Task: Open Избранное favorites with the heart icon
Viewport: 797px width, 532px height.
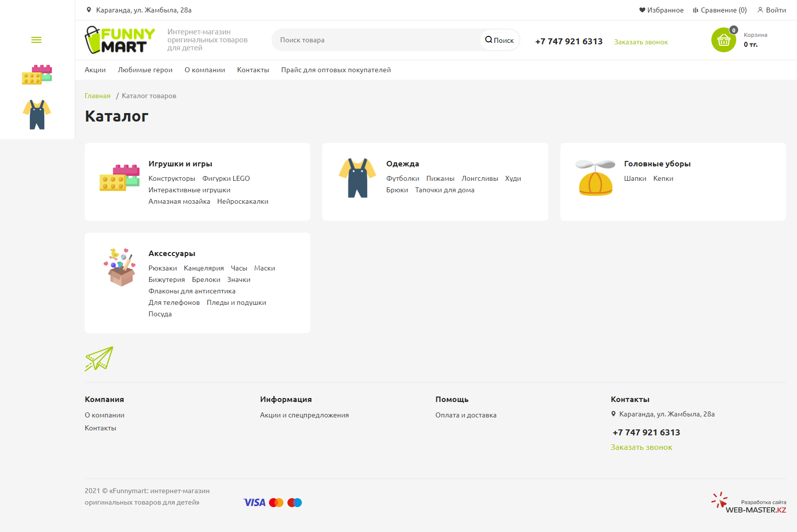Action: pos(661,10)
